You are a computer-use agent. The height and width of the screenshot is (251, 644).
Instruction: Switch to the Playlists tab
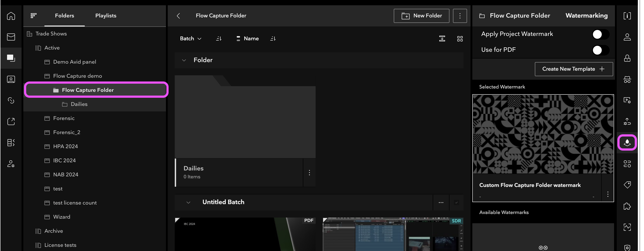coord(106,16)
